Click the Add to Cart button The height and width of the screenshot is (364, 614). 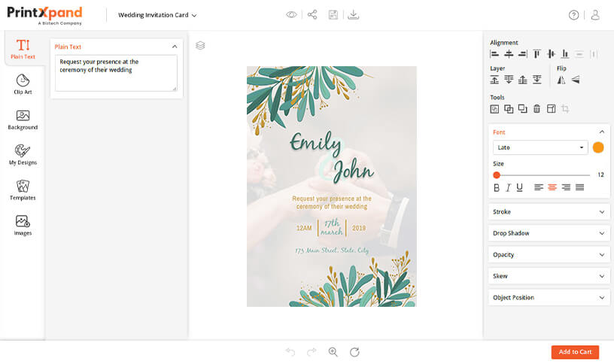(x=575, y=352)
